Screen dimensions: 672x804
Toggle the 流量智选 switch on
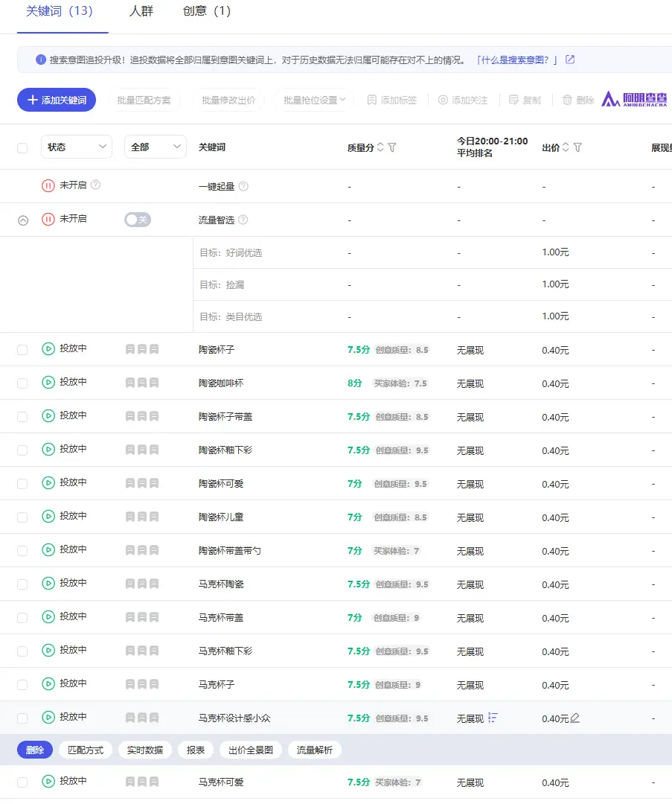point(137,220)
